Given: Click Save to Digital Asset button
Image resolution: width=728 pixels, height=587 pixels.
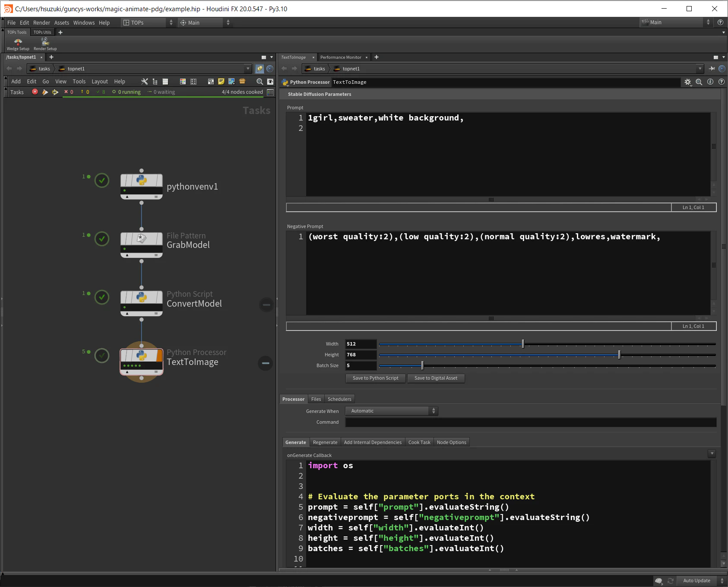Looking at the screenshot, I should 436,378.
